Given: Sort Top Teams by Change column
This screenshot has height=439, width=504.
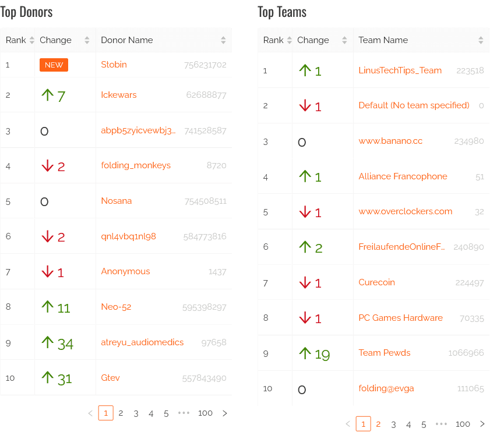Looking at the screenshot, I should pyautogui.click(x=344, y=40).
